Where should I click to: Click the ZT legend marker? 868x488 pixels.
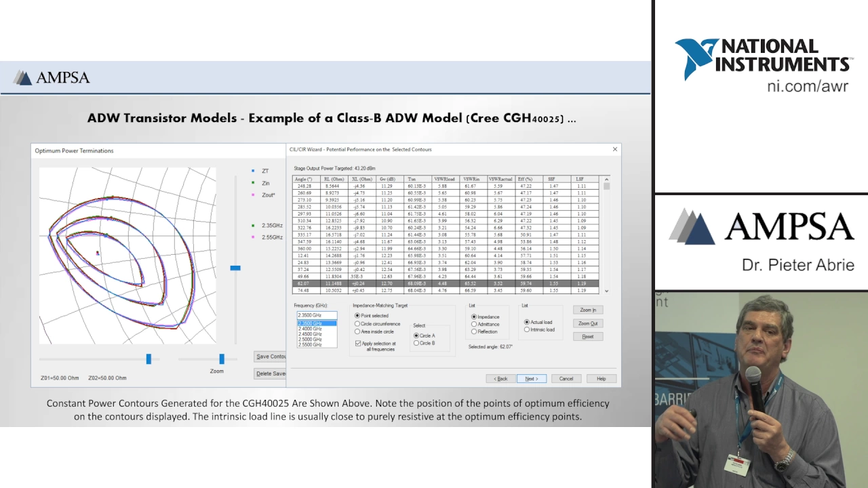tap(253, 171)
